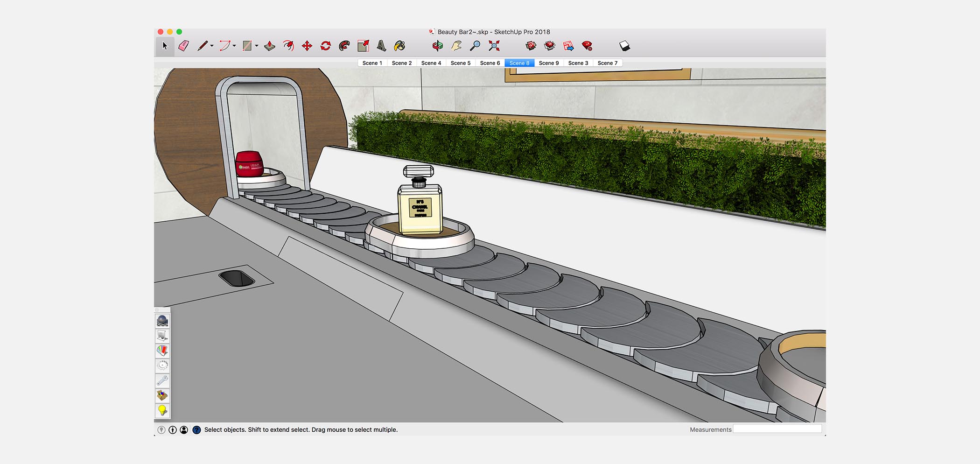
Task: Switch to Scene 9 tab
Action: click(x=549, y=63)
